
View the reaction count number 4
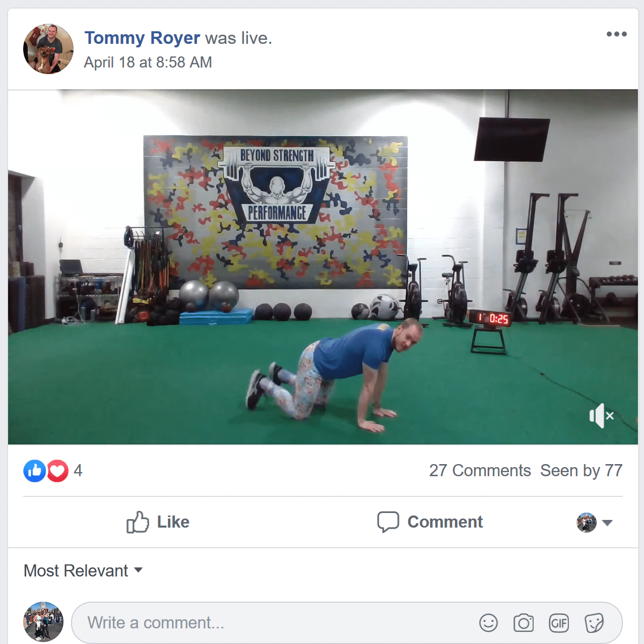tap(78, 471)
